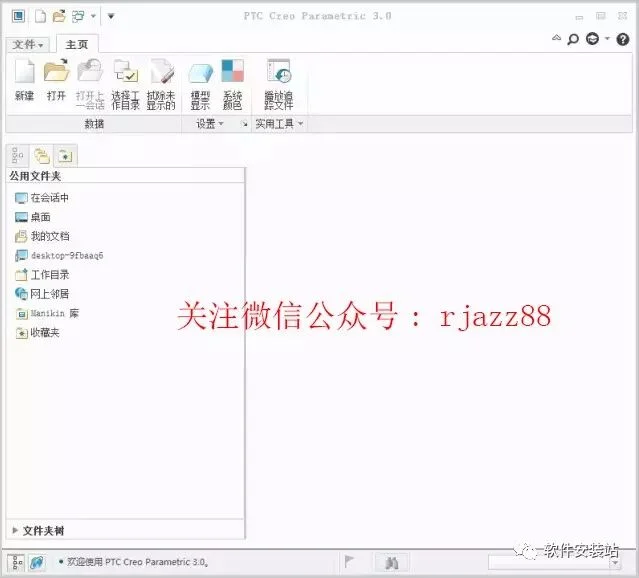Switch to Folder Browser navigator tab
The height and width of the screenshot is (578, 639).
click(42, 155)
